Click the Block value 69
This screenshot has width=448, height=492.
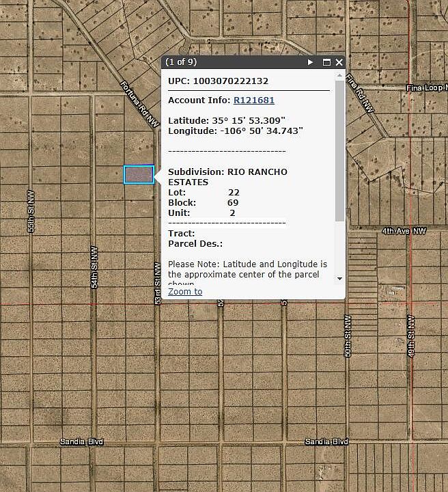[x=233, y=203]
